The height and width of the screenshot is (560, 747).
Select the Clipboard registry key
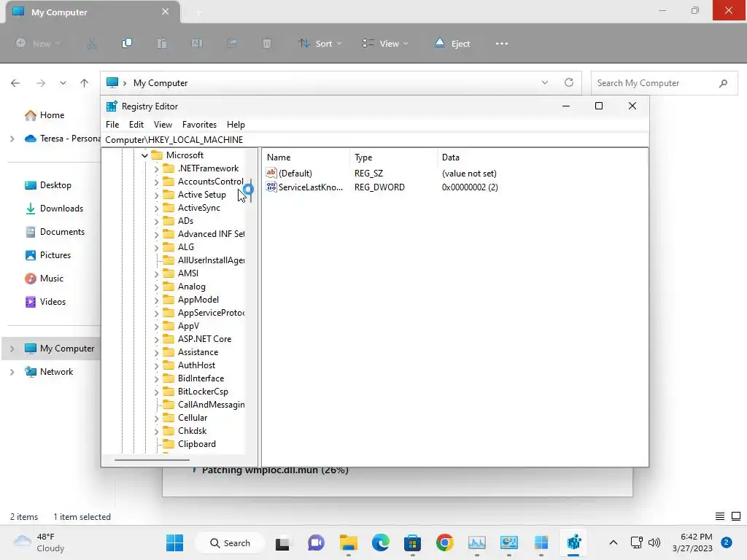(190, 444)
